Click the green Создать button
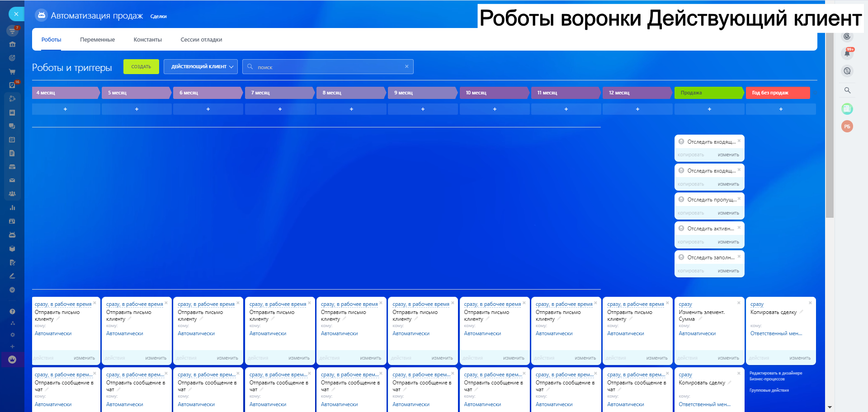Screen dimensions: 868x412 141,66
